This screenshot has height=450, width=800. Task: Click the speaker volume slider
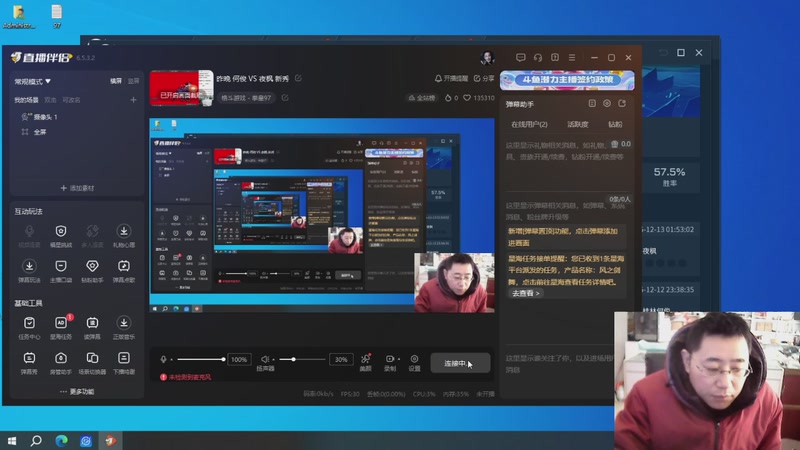[302, 360]
